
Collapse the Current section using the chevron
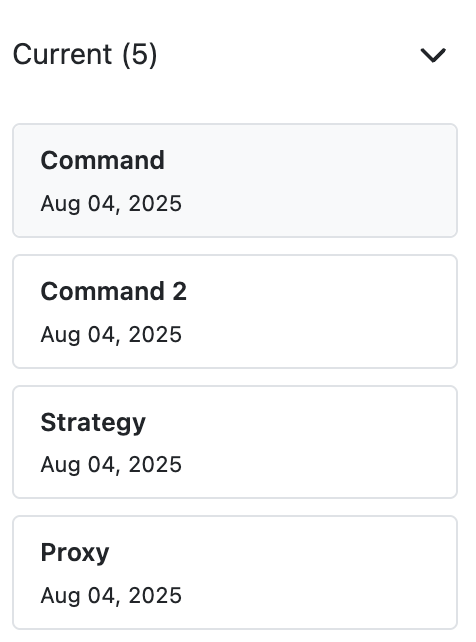tap(433, 55)
